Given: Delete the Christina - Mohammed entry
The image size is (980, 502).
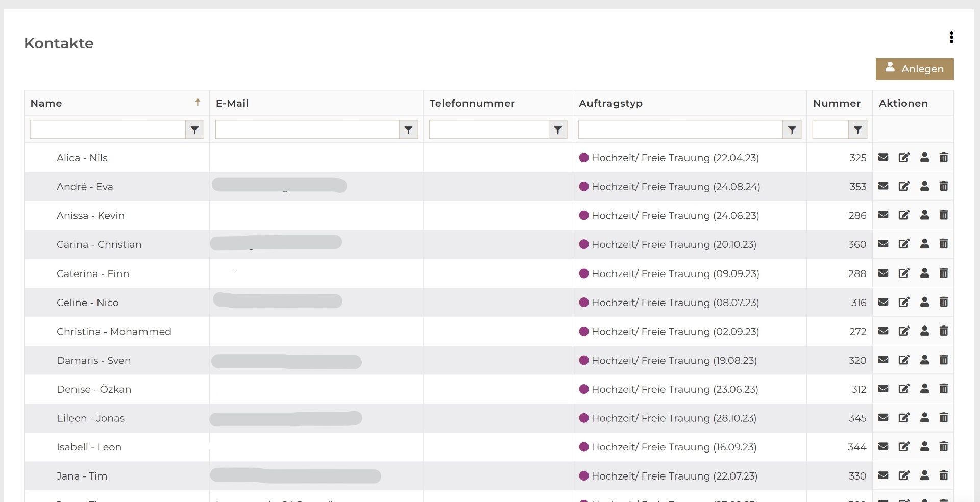Looking at the screenshot, I should pyautogui.click(x=944, y=331).
